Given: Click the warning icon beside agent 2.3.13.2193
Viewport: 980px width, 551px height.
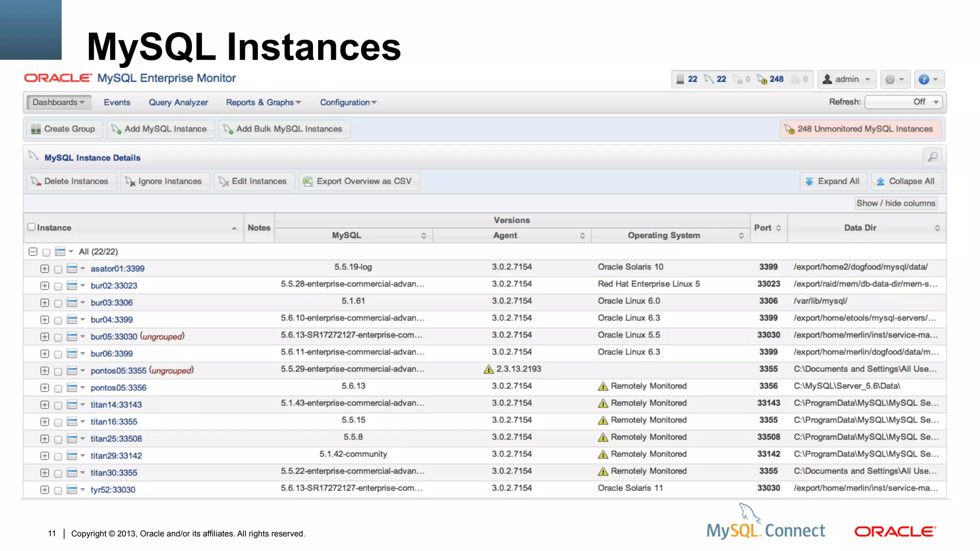Looking at the screenshot, I should pyautogui.click(x=489, y=369).
